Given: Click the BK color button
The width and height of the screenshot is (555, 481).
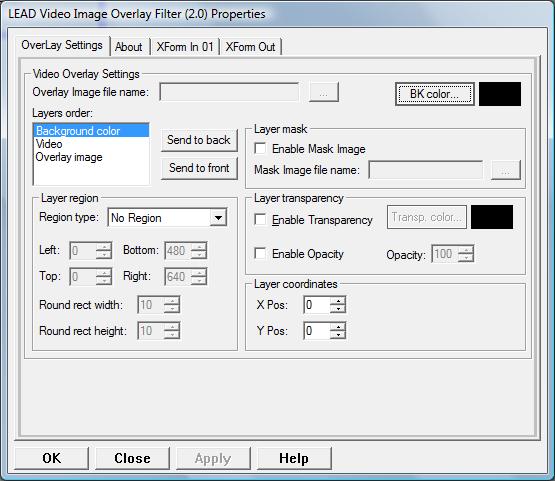Looking at the screenshot, I should [435, 94].
